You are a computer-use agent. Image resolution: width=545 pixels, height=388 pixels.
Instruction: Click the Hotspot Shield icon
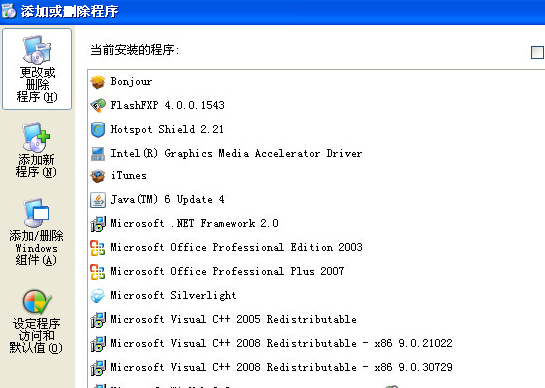[x=98, y=130]
